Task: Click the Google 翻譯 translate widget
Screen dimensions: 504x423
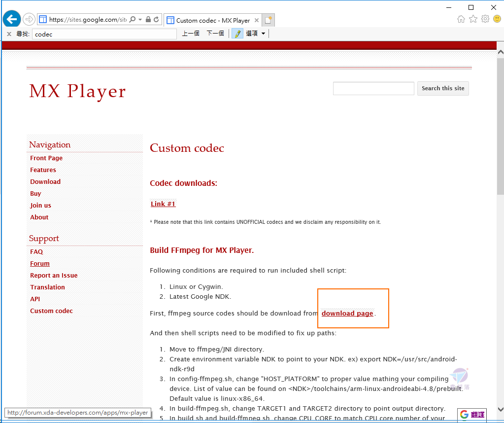Action: [472, 414]
